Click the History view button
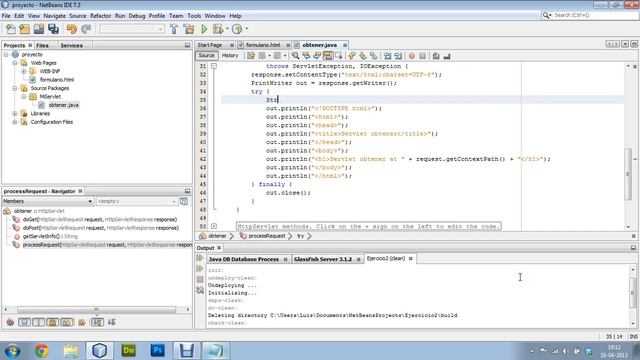 point(230,56)
